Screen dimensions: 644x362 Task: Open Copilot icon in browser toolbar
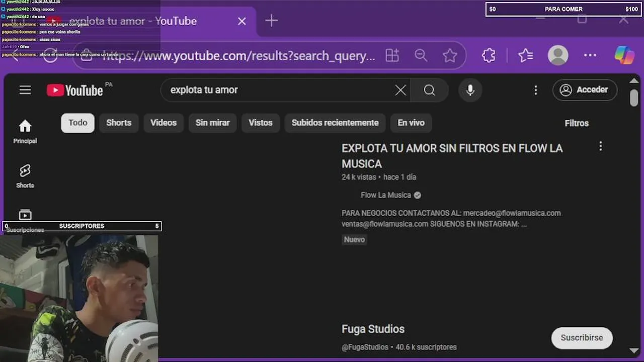click(x=624, y=55)
